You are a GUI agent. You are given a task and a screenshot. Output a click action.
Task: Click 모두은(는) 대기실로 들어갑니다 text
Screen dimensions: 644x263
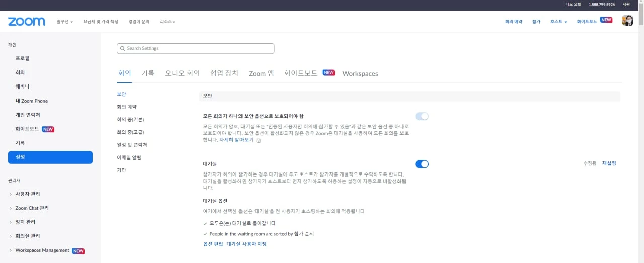point(243,223)
